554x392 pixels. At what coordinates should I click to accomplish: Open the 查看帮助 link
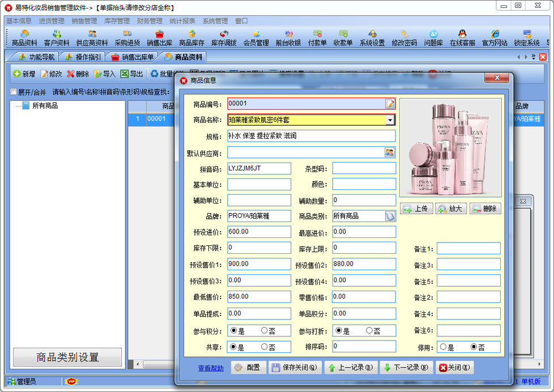point(211,368)
